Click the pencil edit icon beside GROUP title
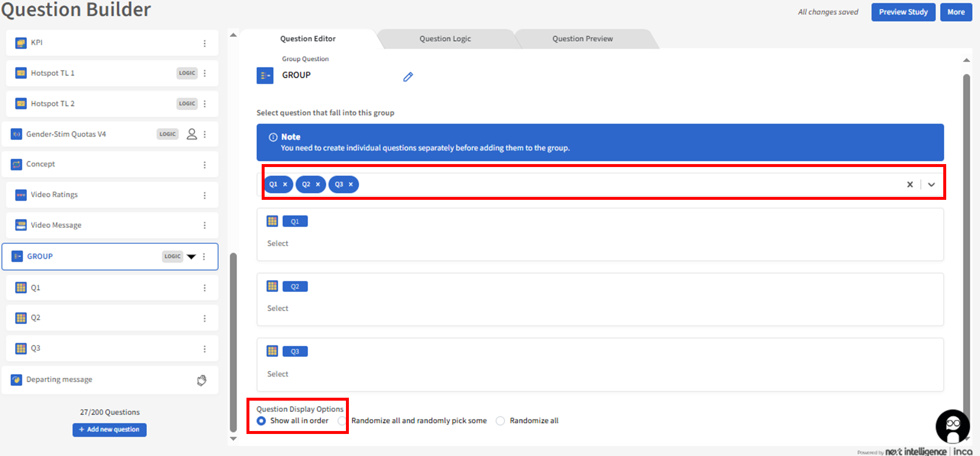 tap(408, 77)
